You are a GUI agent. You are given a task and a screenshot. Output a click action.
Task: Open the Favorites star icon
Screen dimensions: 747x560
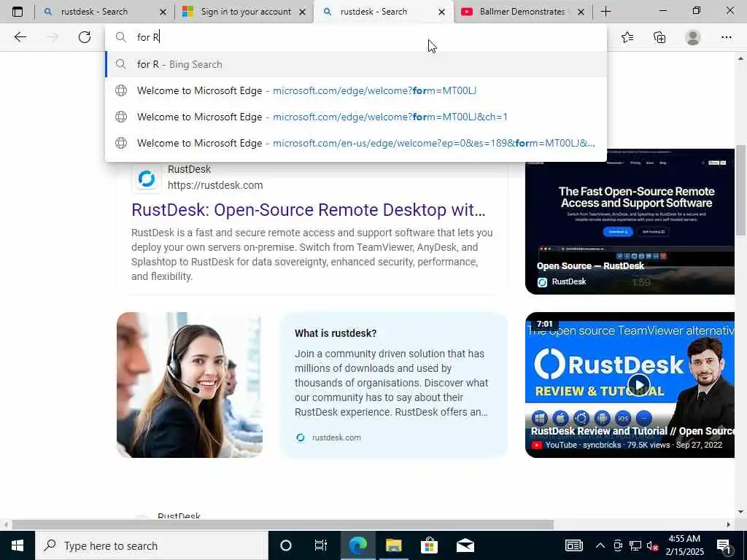(627, 37)
